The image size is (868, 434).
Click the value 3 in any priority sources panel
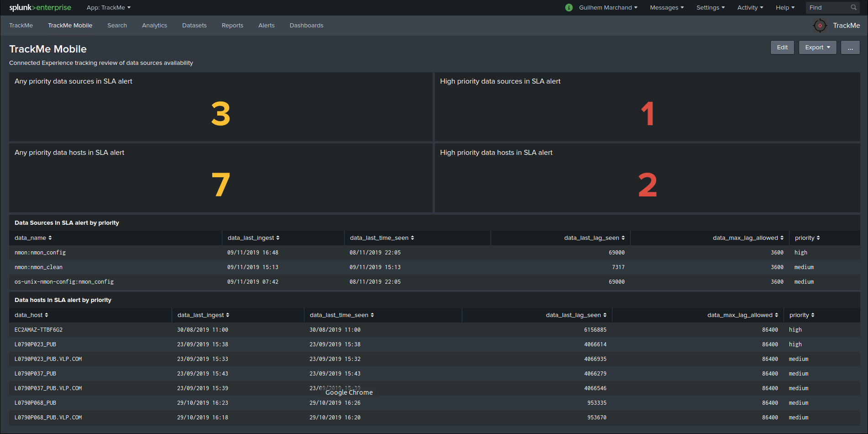click(x=221, y=114)
